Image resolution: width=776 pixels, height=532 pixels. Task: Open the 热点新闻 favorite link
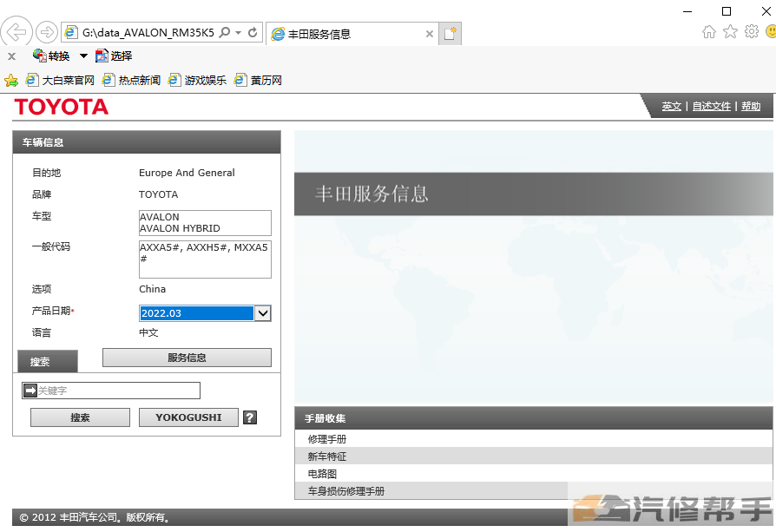(x=131, y=80)
